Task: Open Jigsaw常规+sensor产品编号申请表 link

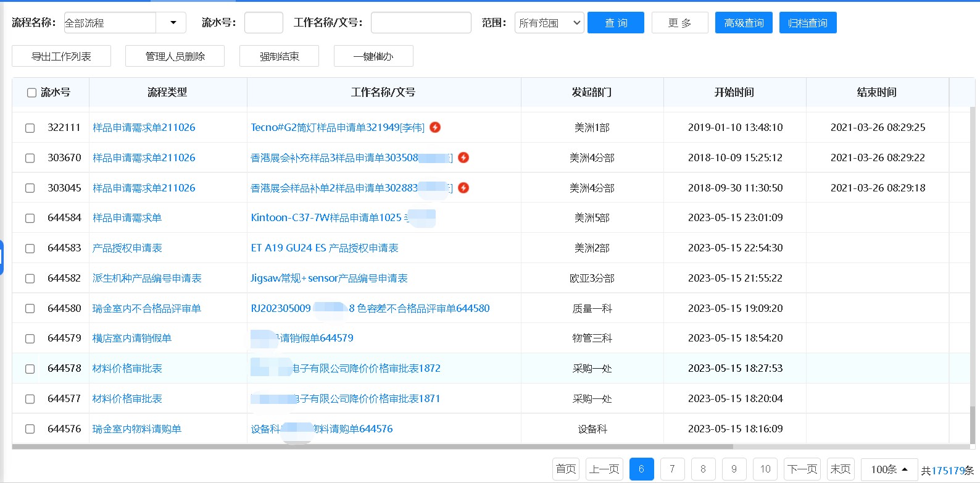Action: pyautogui.click(x=329, y=278)
